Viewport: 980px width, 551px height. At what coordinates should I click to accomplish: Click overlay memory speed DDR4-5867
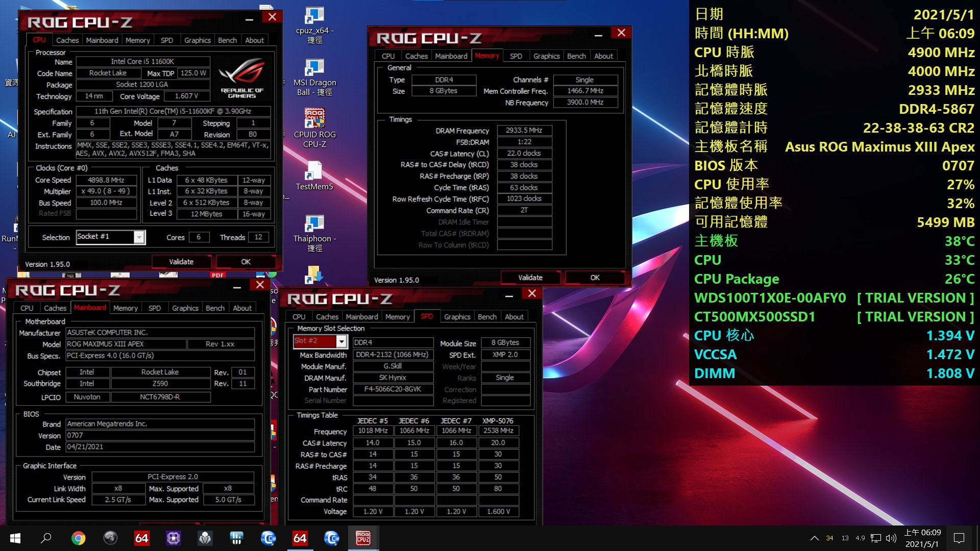click(937, 109)
